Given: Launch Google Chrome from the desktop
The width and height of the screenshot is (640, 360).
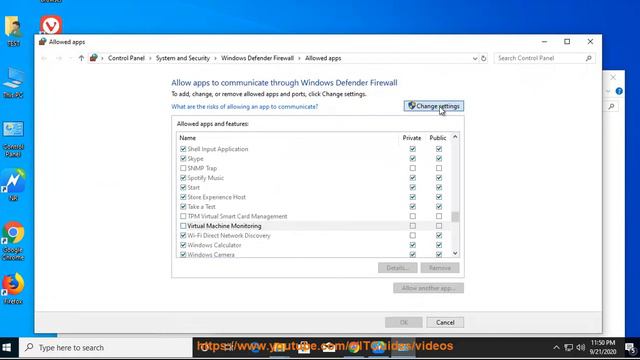Looking at the screenshot, I should [13, 241].
